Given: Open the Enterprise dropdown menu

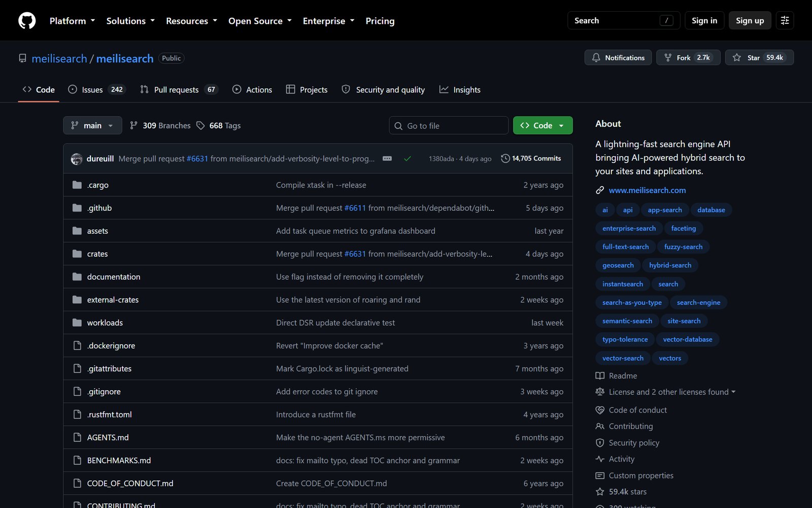Looking at the screenshot, I should pyautogui.click(x=328, y=21).
